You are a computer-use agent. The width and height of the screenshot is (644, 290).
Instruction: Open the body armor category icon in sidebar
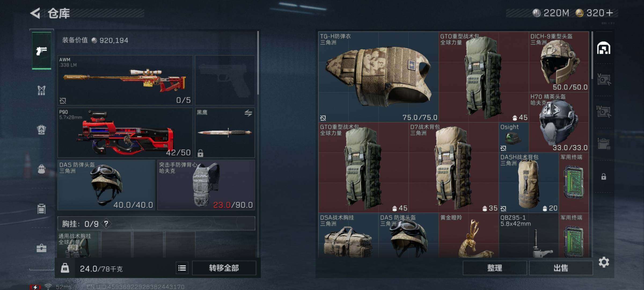[x=41, y=90]
